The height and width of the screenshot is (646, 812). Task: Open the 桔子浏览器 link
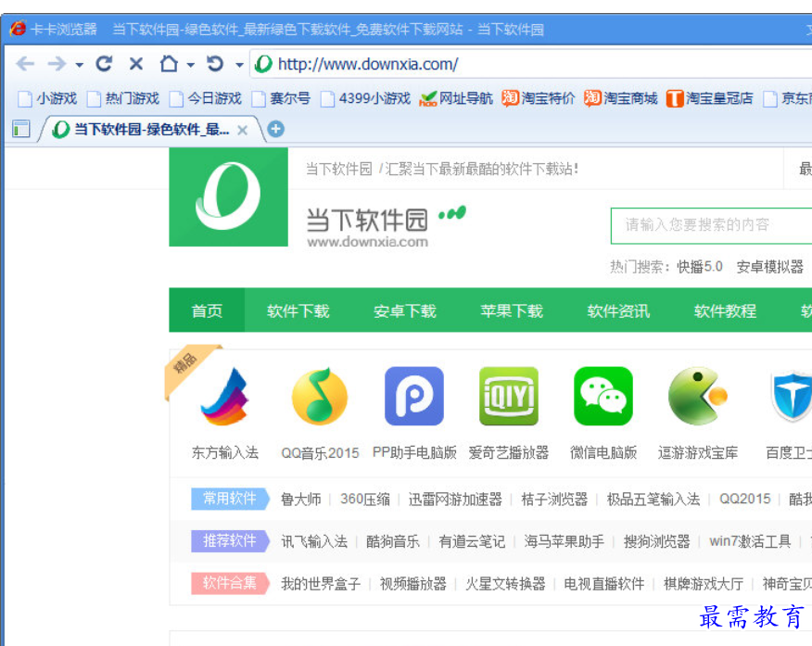(554, 499)
